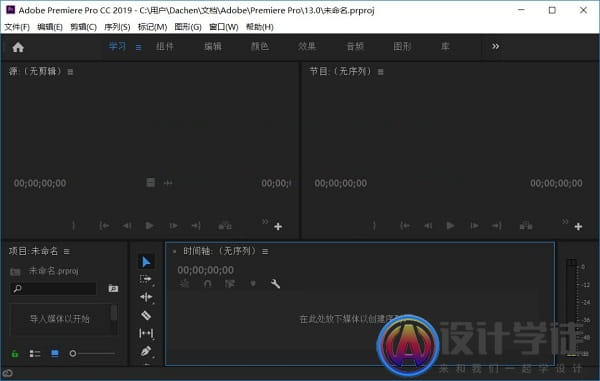This screenshot has height=381, width=600.
Task: Click the insert/overwrite icon in Source monitor
Action: pyautogui.click(x=225, y=226)
